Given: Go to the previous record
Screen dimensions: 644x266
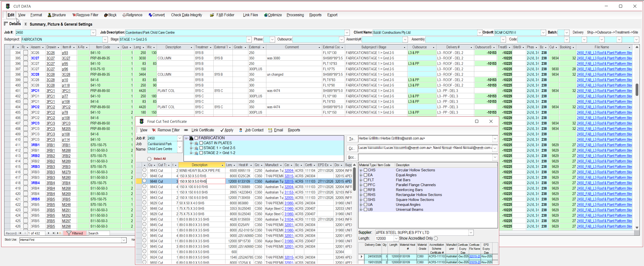Looking at the screenshot, I should click(x=25, y=233).
